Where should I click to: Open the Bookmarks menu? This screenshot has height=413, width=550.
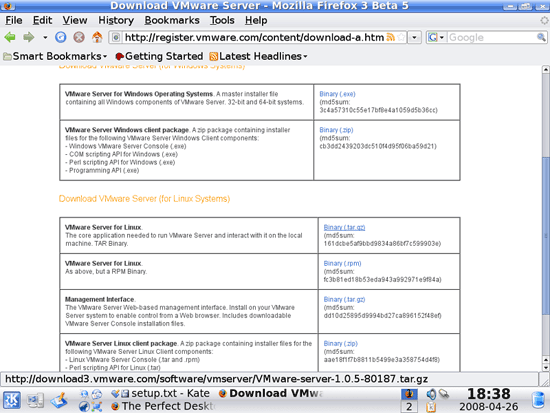tap(172, 20)
